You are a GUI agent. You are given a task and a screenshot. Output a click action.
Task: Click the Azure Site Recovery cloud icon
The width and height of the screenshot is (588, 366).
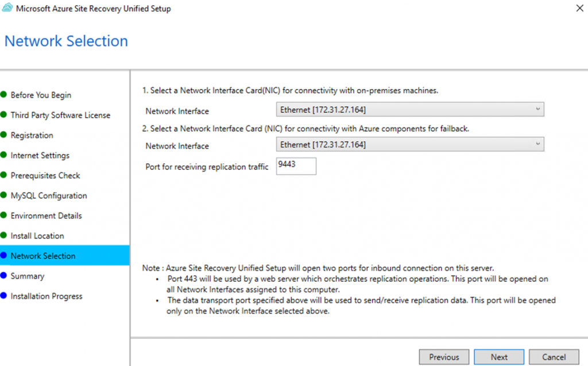click(7, 9)
